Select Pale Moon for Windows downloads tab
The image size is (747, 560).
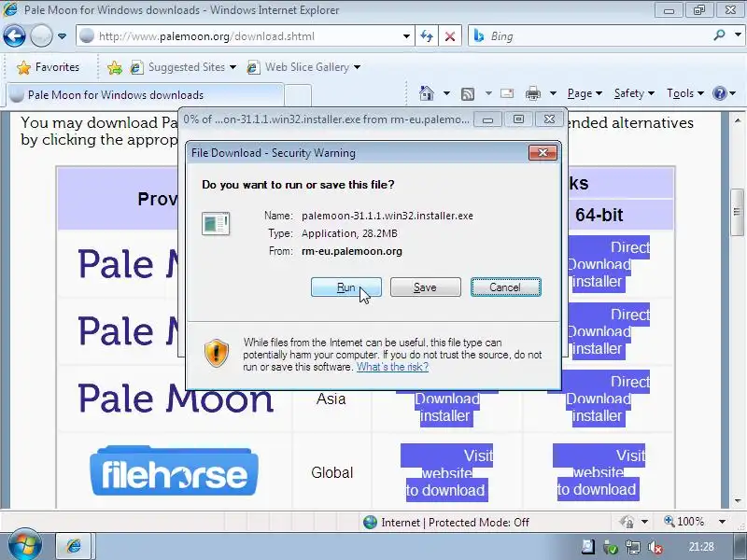point(146,95)
